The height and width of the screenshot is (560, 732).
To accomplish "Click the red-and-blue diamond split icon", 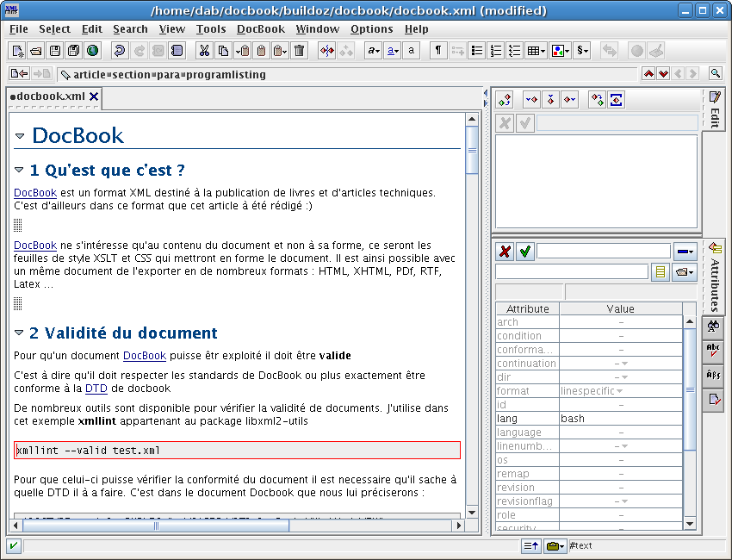I will 327,51.
